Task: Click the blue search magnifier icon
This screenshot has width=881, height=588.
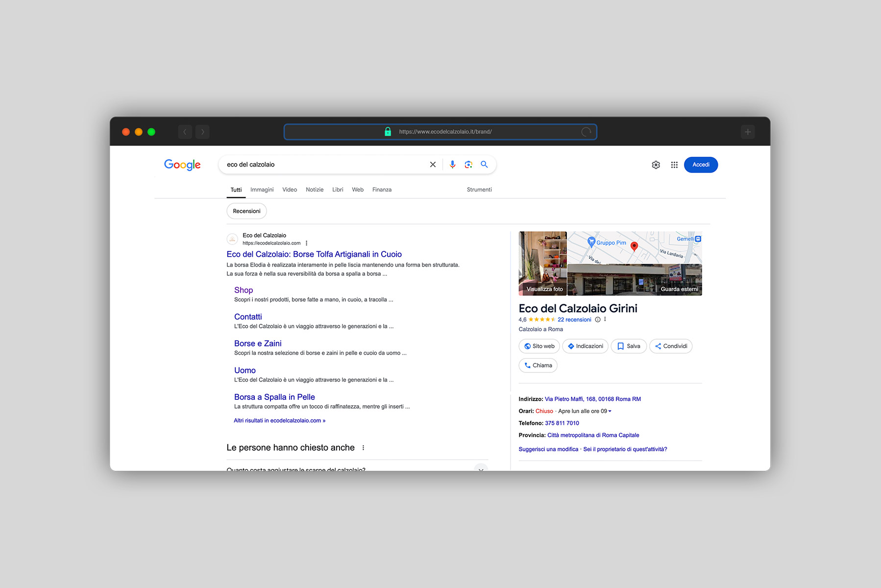Action: click(x=485, y=165)
